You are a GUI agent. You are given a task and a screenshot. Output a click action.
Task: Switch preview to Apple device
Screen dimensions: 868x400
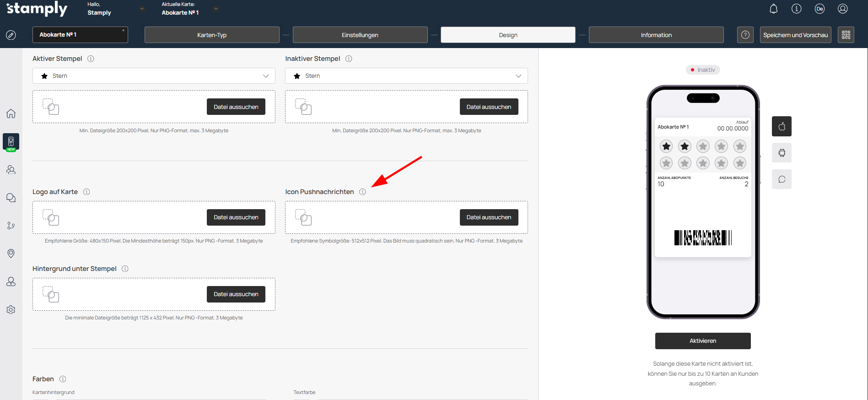pos(782,126)
